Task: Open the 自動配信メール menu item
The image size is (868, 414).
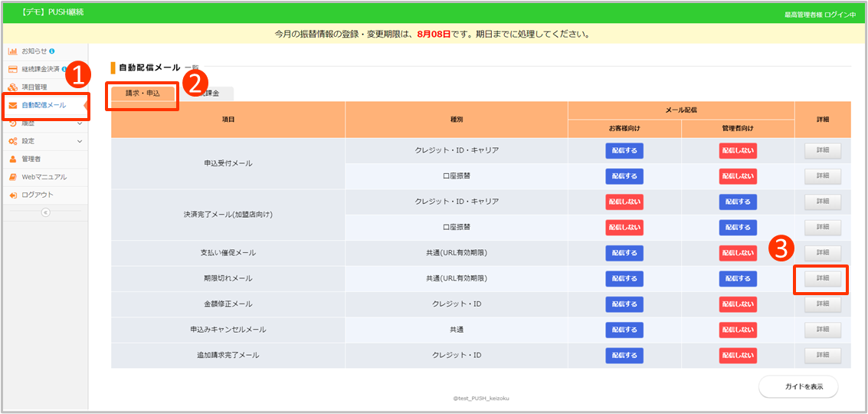Action: [x=44, y=105]
